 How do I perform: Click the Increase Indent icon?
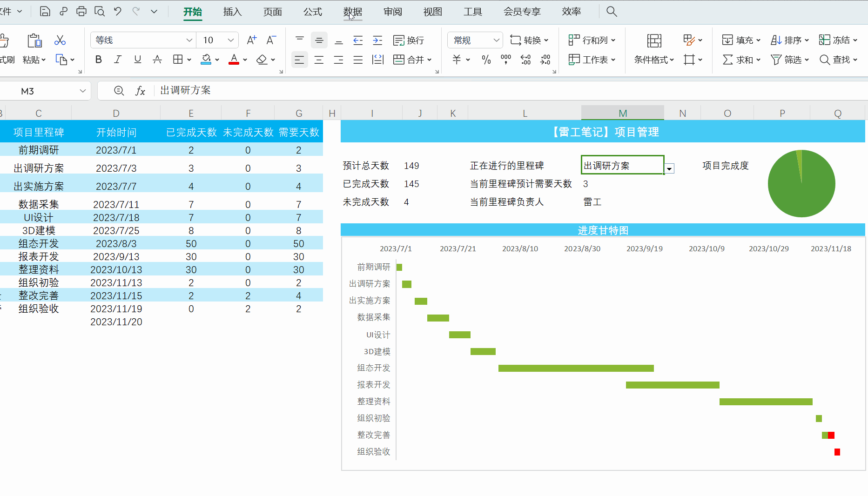point(377,40)
